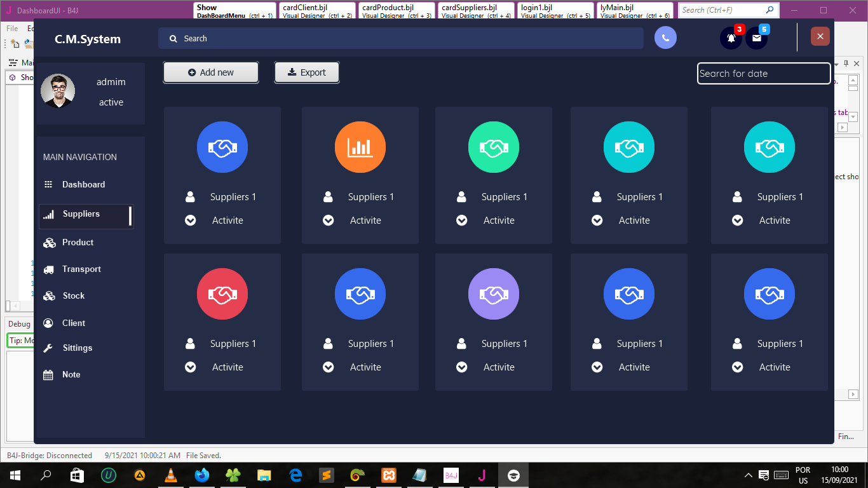Click the Product boxes icon in sidebar
Viewport: 868px width, 488px height.
click(49, 242)
